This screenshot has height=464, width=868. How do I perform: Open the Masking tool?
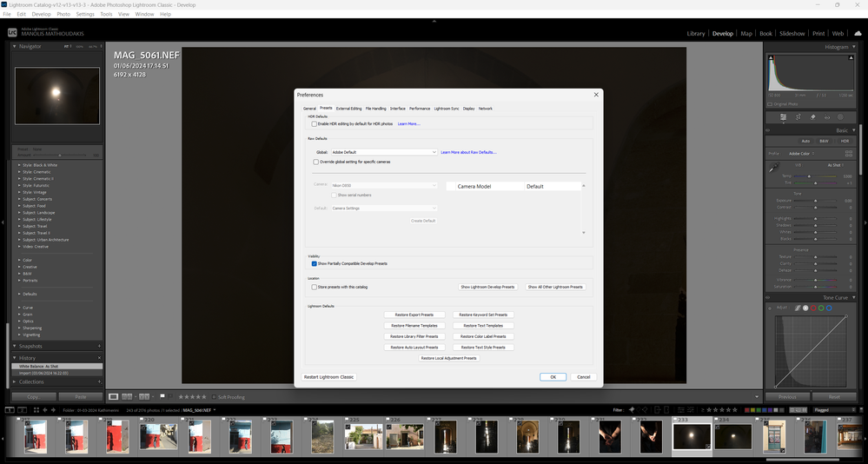(840, 116)
